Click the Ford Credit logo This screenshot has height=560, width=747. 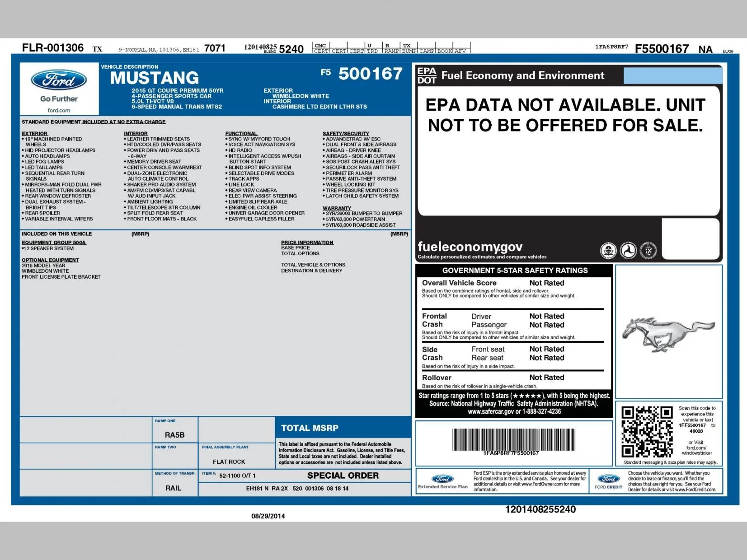[609, 481]
